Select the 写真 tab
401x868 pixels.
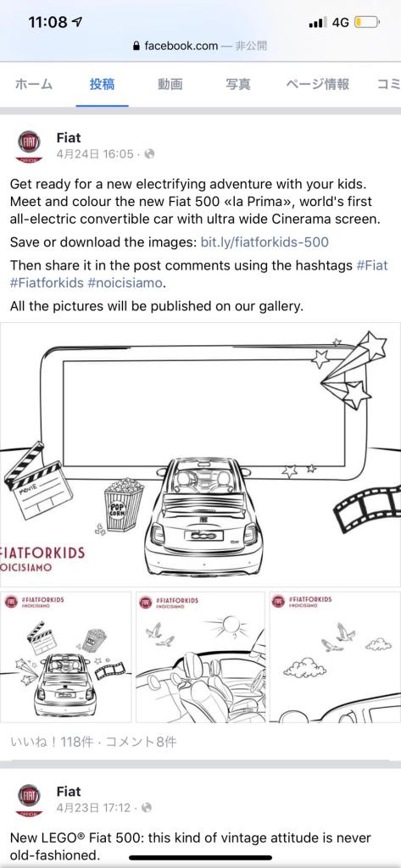point(238,84)
